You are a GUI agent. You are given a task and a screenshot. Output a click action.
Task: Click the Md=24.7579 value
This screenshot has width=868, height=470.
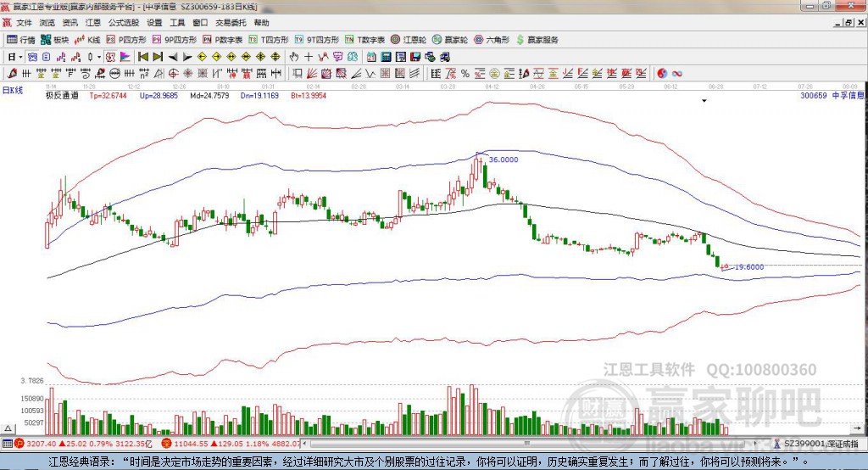209,95
